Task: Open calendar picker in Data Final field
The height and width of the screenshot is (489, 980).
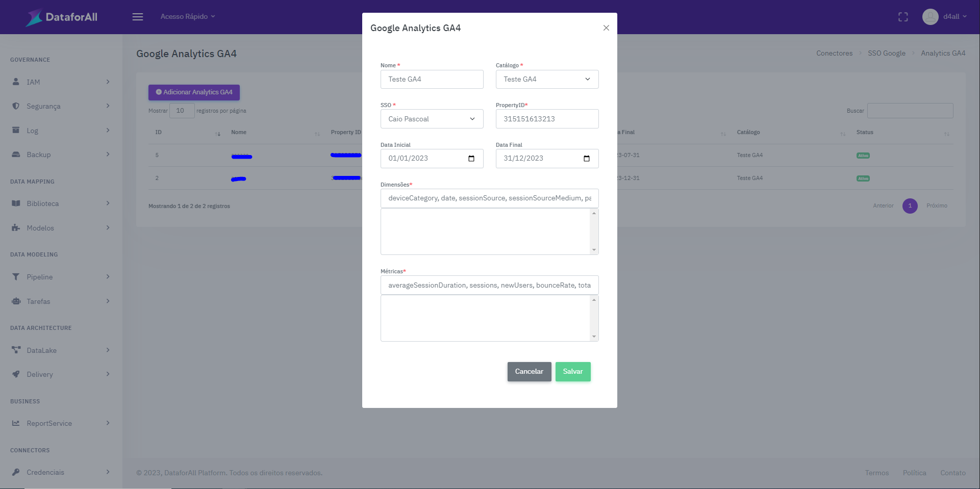Action: [586, 159]
